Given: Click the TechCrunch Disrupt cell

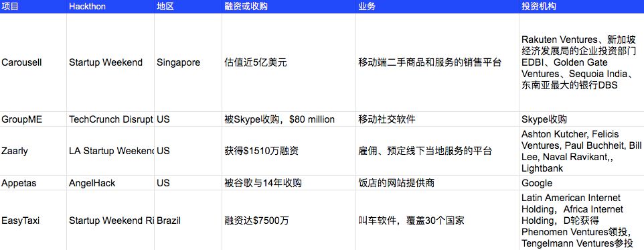Looking at the screenshot, I should pyautogui.click(x=110, y=119).
